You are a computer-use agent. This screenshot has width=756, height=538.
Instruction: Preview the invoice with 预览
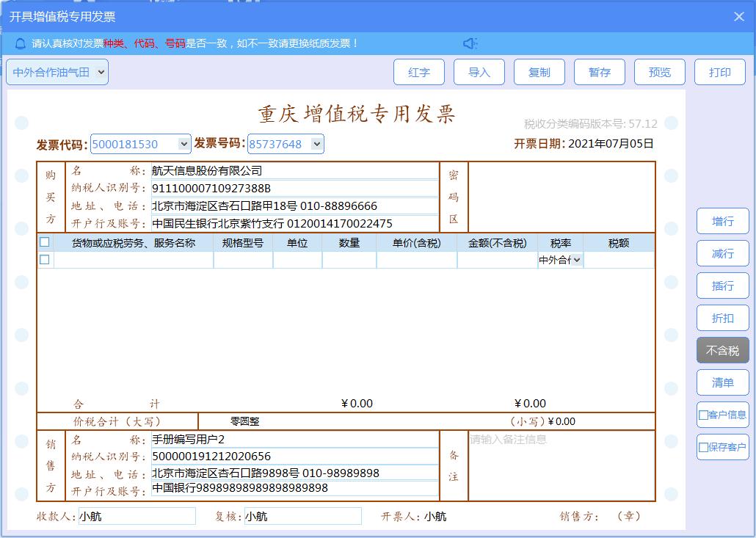pos(660,72)
